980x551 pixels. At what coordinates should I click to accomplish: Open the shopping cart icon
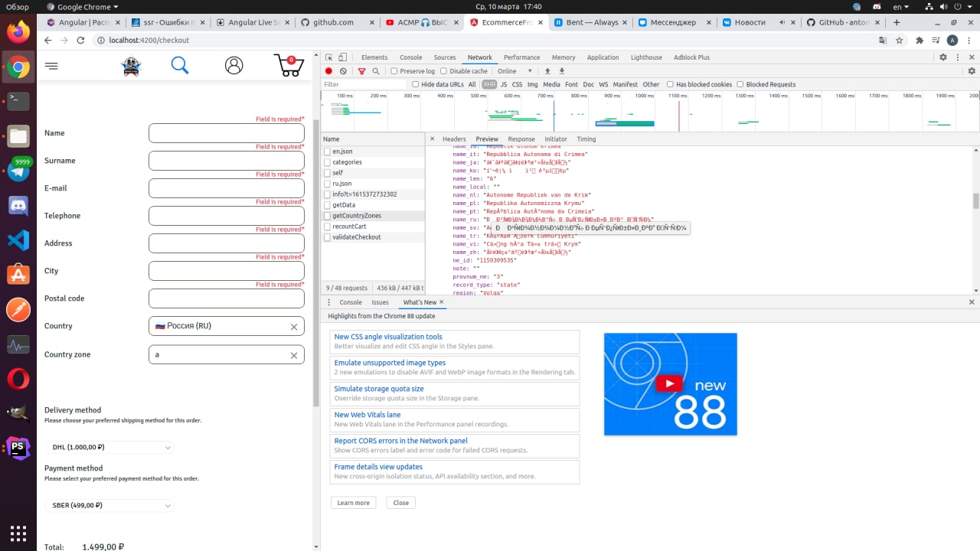(289, 66)
